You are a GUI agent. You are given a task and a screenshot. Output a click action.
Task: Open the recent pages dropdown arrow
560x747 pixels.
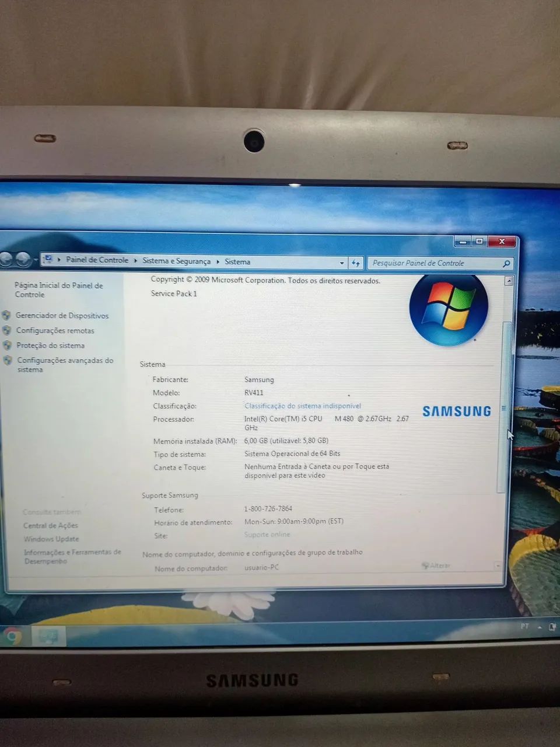click(x=36, y=259)
